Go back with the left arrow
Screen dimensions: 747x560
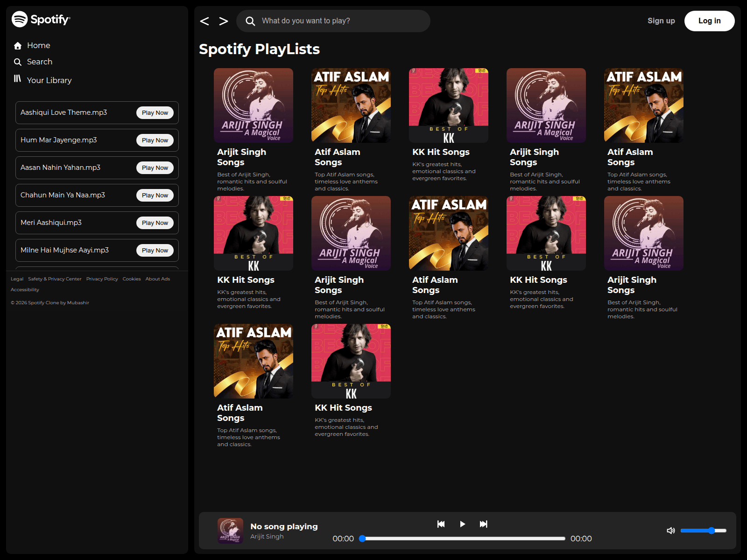[x=204, y=21]
